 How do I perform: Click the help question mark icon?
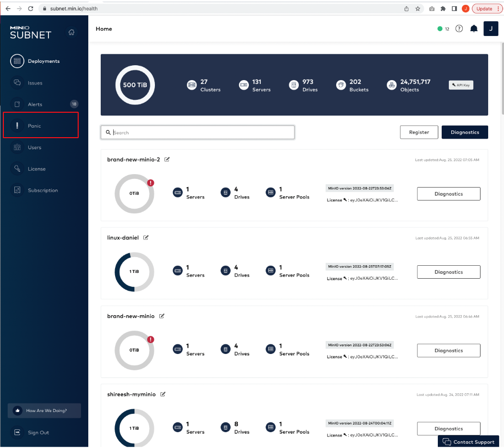pos(459,29)
